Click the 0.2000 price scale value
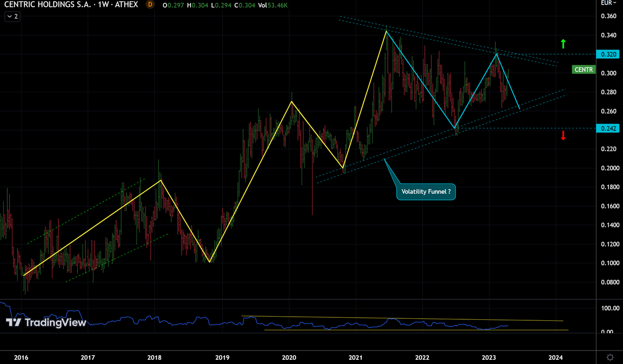Viewport: 623px width, 364px height. click(x=610, y=168)
